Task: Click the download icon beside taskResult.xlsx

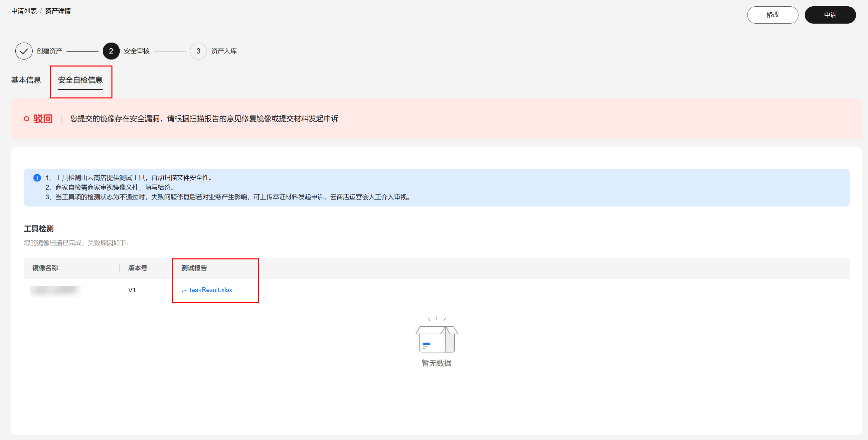Action: click(x=185, y=290)
